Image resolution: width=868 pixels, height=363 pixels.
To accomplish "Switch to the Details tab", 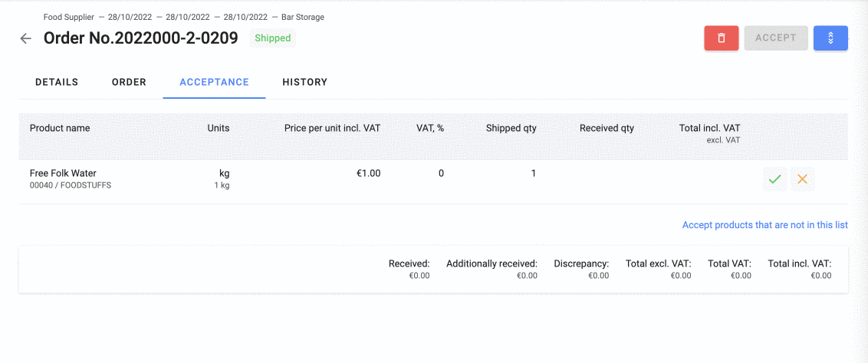I will [x=57, y=82].
